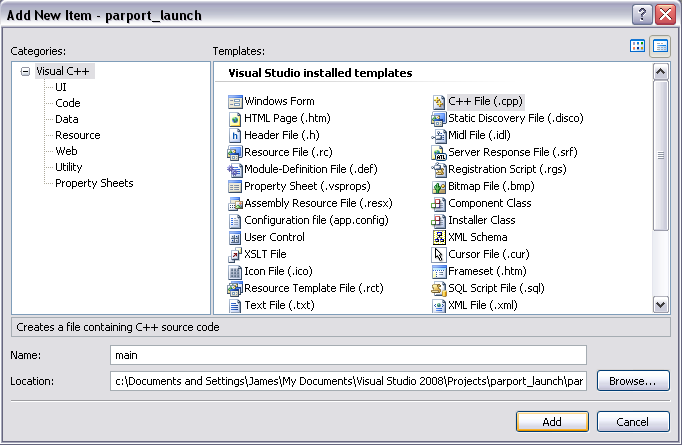Switch templates to small icons list view
Screen dimensions: 682x445
coord(660,46)
